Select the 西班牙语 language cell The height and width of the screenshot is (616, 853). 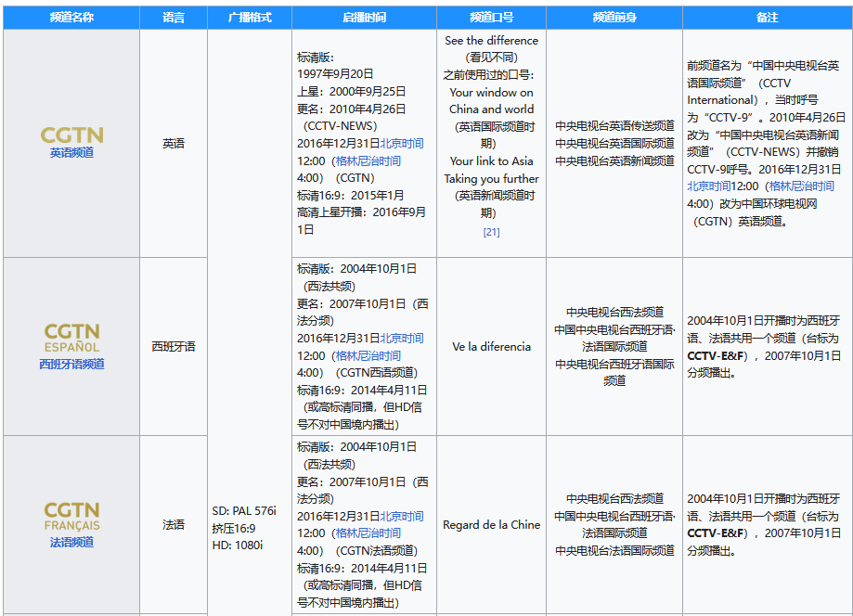pos(174,346)
